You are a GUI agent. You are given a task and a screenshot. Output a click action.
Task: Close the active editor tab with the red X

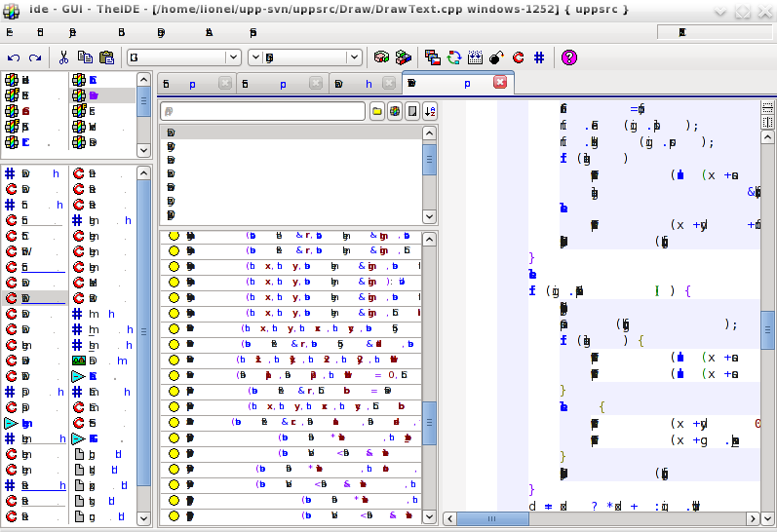point(500,83)
